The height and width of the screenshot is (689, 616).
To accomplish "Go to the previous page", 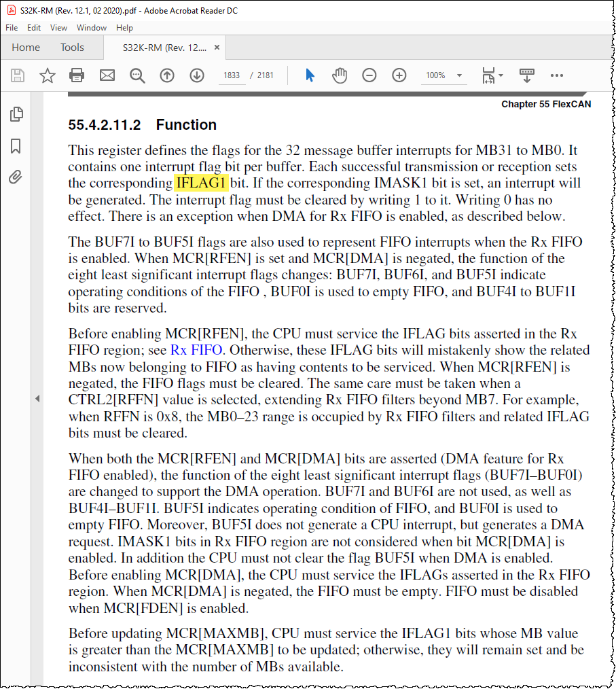I will 166,75.
